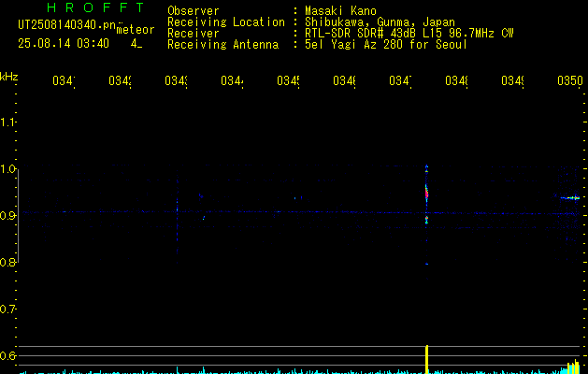Screen dimensions: 588x374
Task: Click the horizontal echo streak beneath the 0350 label
Action: click(570, 197)
